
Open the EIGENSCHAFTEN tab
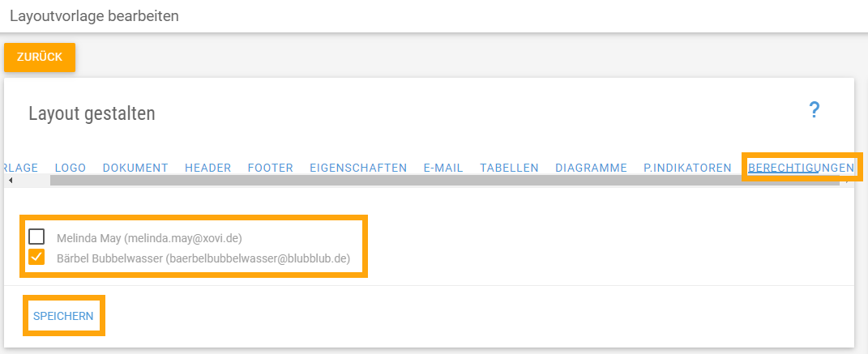[359, 168]
